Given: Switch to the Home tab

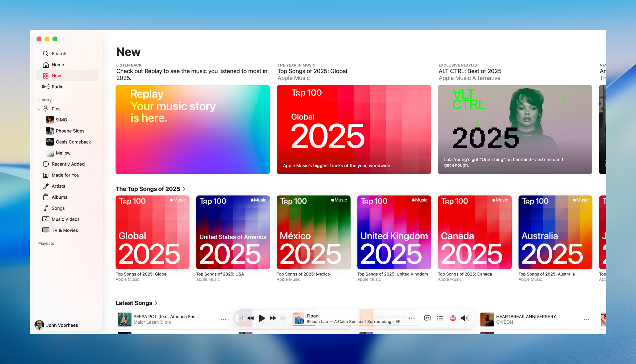Looking at the screenshot, I should click(x=58, y=65).
